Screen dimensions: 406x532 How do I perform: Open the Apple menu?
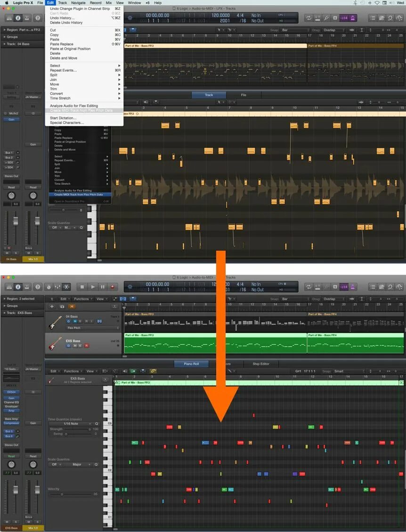tap(6, 3)
